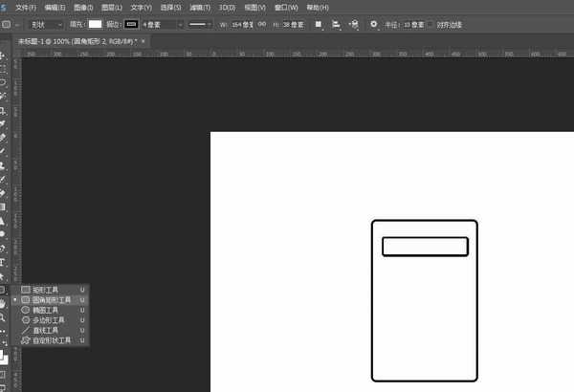Choose the Ellipse tool (椭圆工具)
Screen dimensions: 574x392
pos(45,310)
